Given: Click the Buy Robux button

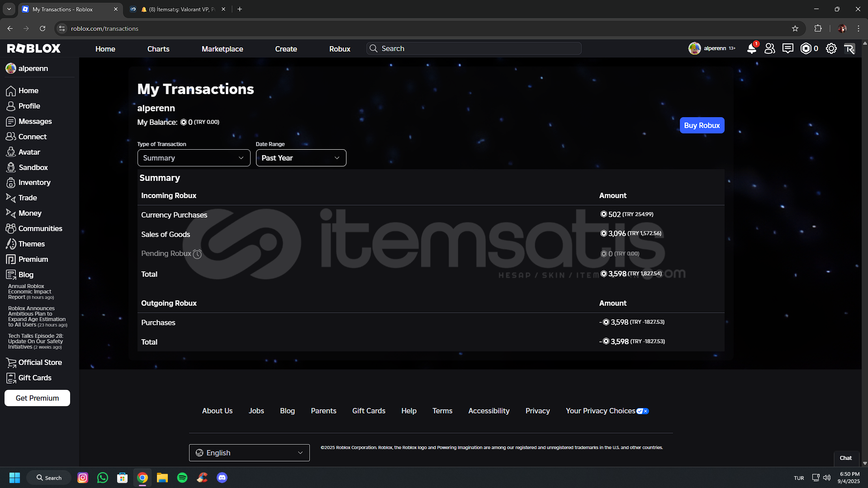Looking at the screenshot, I should (702, 125).
